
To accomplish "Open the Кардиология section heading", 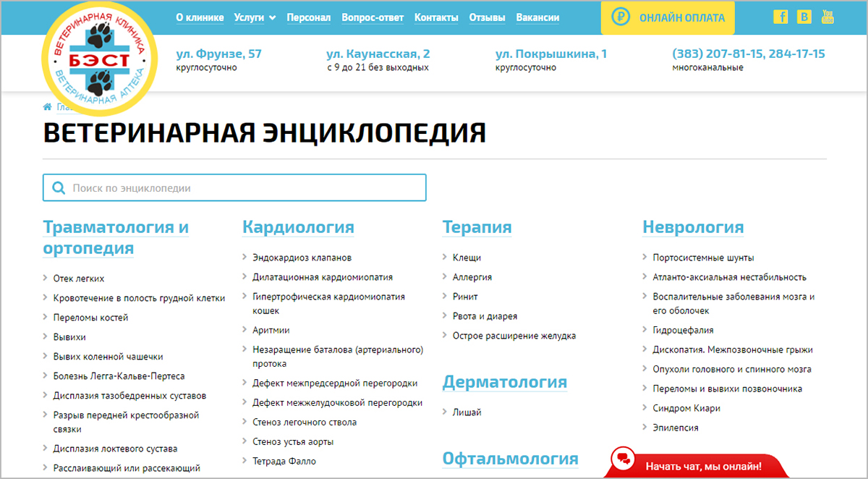I will (x=298, y=227).
